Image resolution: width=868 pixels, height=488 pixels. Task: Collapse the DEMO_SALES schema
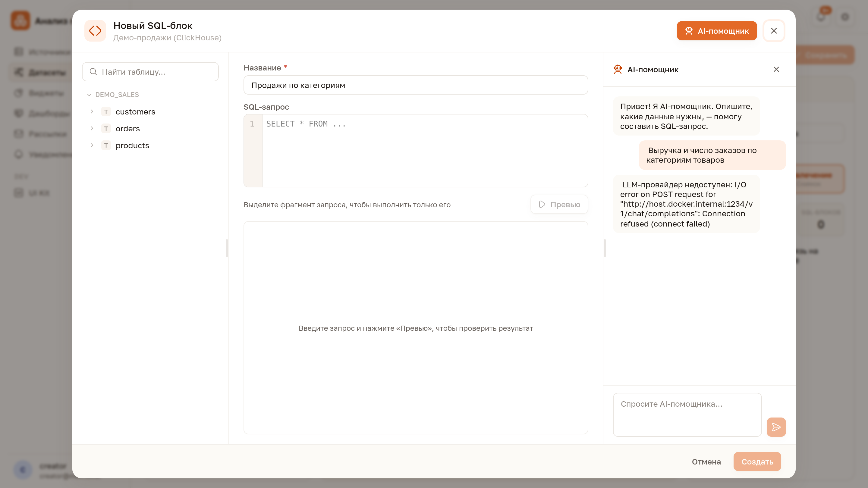coord(89,95)
